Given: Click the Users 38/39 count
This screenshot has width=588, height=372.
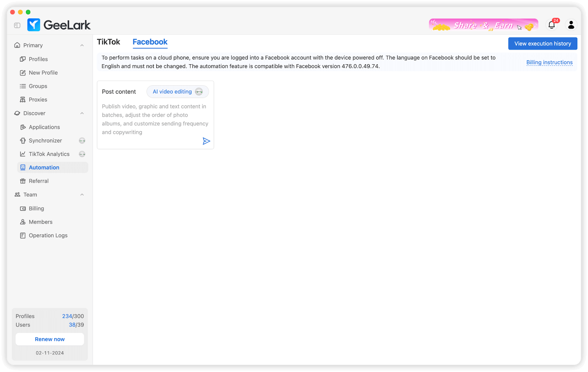Looking at the screenshot, I should tap(76, 325).
